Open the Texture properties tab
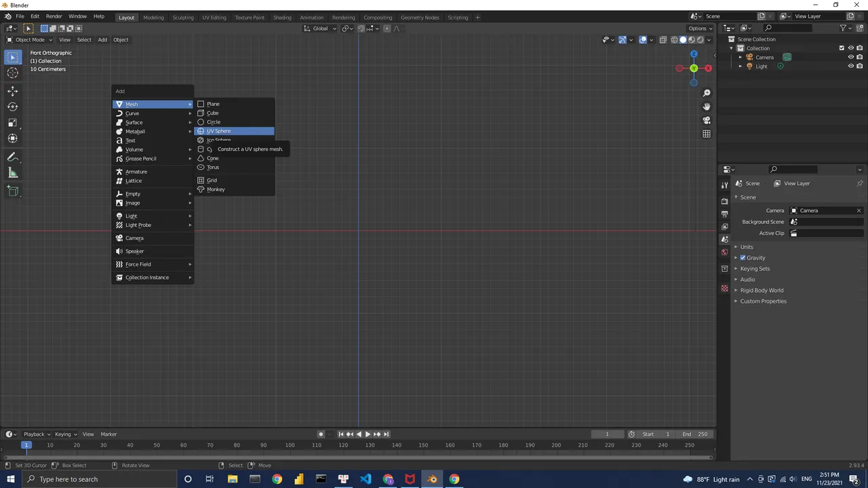The image size is (868, 488). point(724,288)
